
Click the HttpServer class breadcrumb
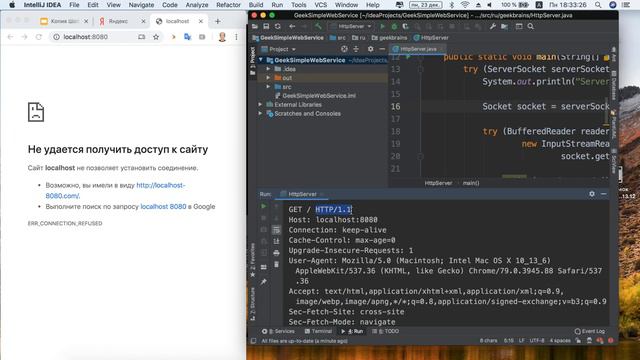tap(431, 38)
